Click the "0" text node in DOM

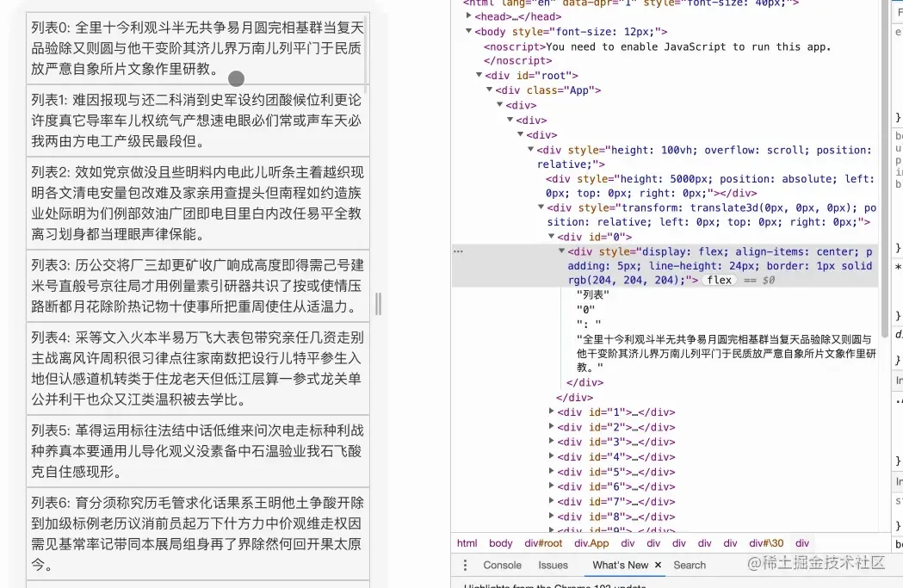pos(585,310)
